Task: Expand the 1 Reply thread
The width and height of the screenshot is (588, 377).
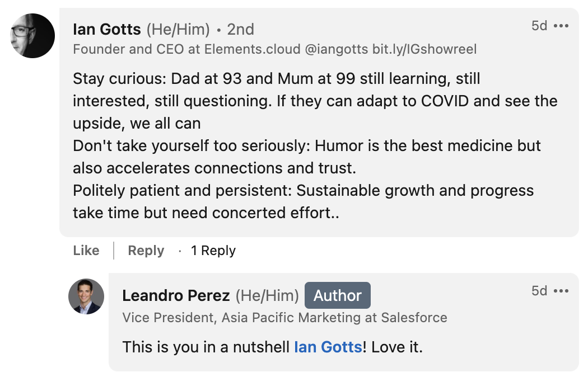Action: pos(213,251)
